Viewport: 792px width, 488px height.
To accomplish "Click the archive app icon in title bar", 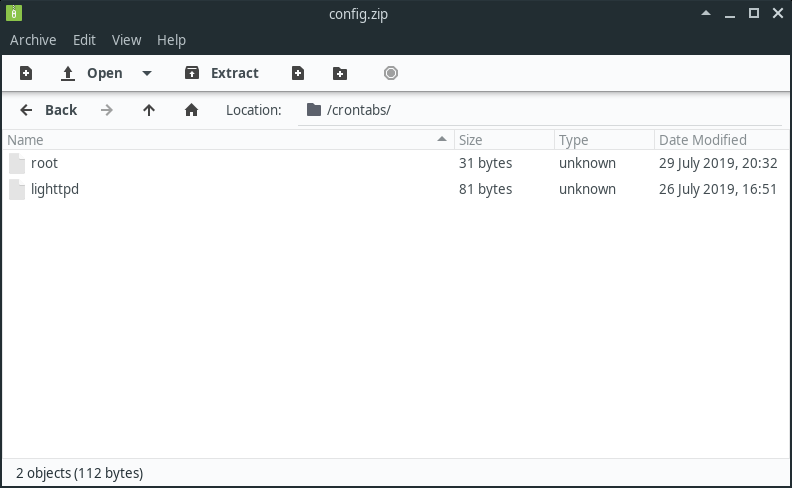I will pyautogui.click(x=14, y=13).
